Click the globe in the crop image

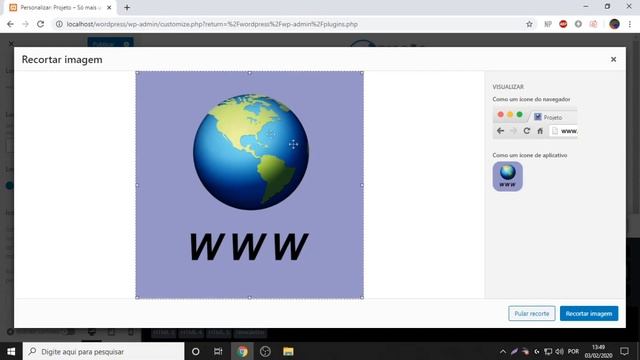click(251, 152)
